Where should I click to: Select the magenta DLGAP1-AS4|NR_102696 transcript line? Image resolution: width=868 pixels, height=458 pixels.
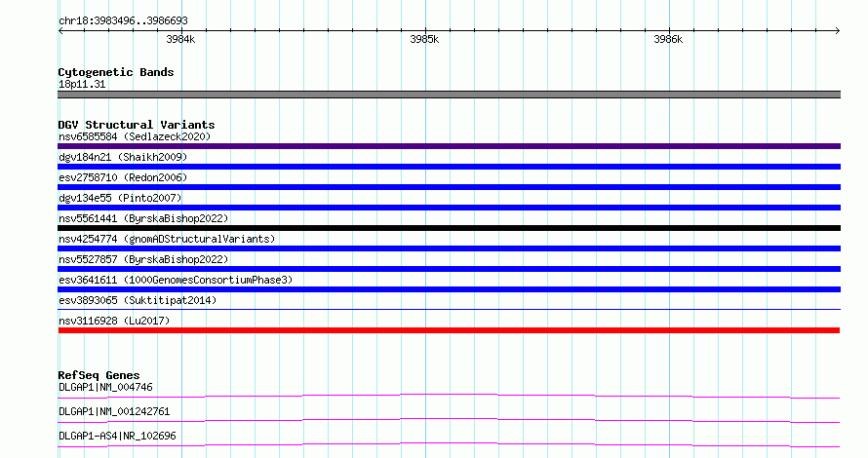[449, 444]
